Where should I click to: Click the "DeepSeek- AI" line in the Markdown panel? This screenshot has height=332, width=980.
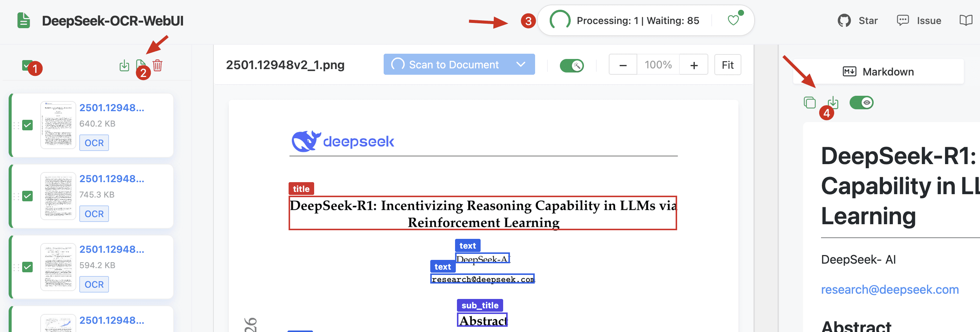[x=858, y=260]
